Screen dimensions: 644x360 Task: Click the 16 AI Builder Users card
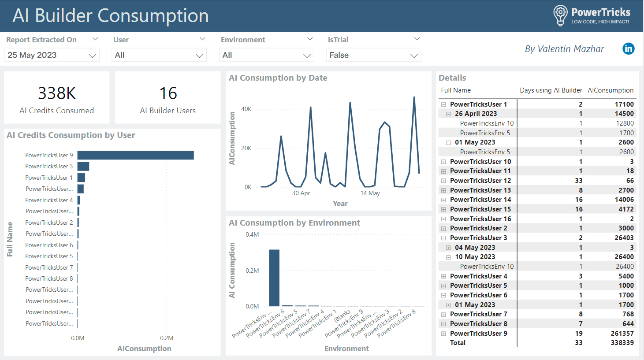click(168, 98)
